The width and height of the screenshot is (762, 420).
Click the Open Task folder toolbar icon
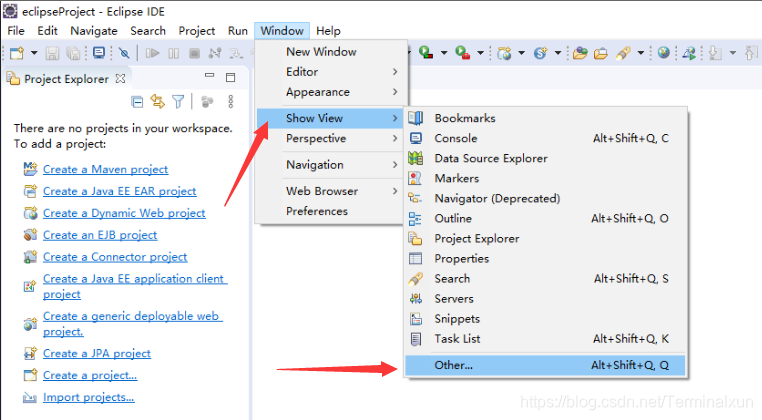[x=601, y=52]
